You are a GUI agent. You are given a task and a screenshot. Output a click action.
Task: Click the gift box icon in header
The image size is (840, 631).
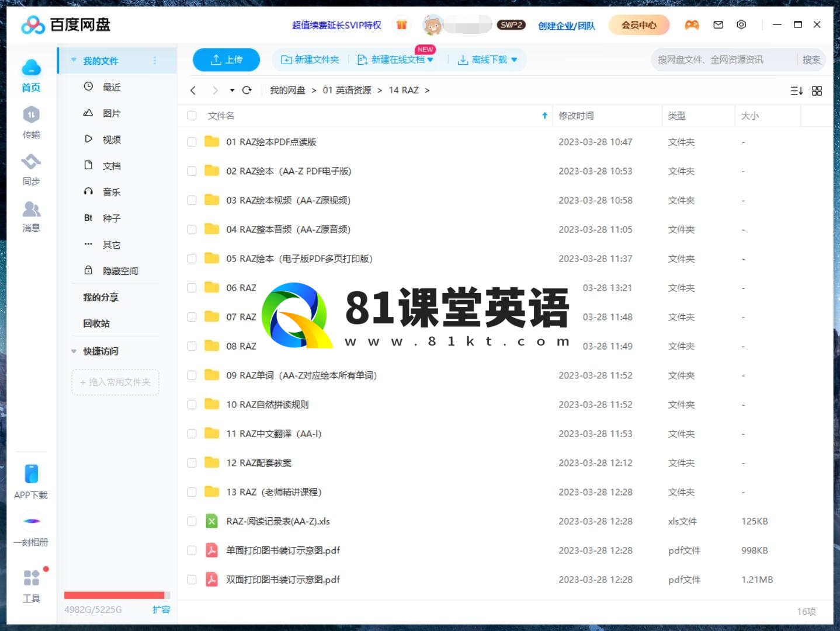[x=401, y=25]
